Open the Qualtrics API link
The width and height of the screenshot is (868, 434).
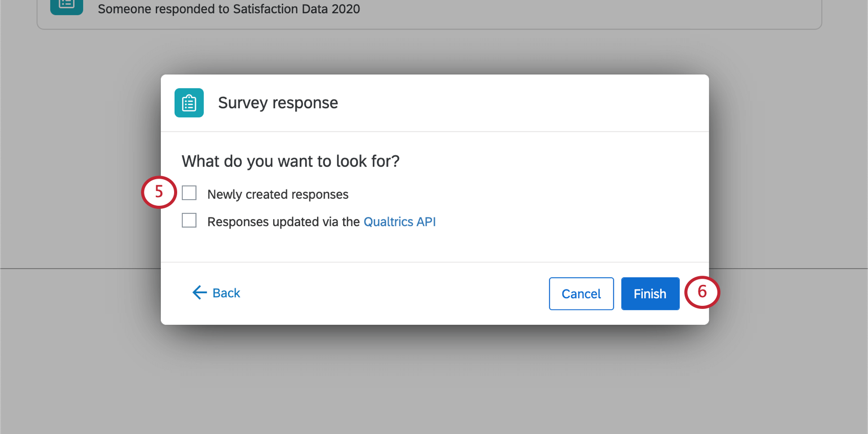coord(399,222)
